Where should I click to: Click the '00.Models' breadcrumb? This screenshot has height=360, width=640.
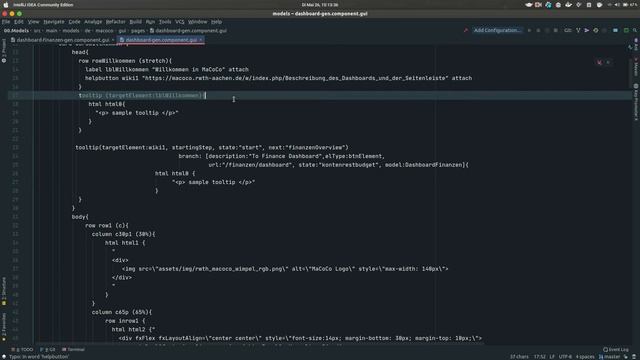tap(16, 31)
